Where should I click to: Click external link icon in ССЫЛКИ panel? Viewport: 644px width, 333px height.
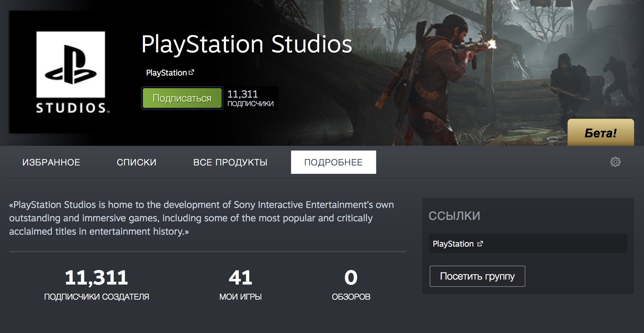tap(480, 244)
